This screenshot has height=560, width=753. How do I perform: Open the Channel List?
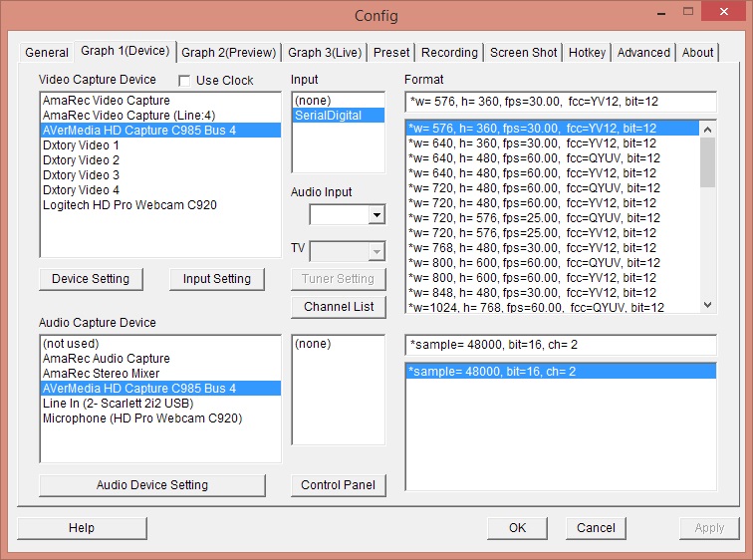click(x=339, y=307)
